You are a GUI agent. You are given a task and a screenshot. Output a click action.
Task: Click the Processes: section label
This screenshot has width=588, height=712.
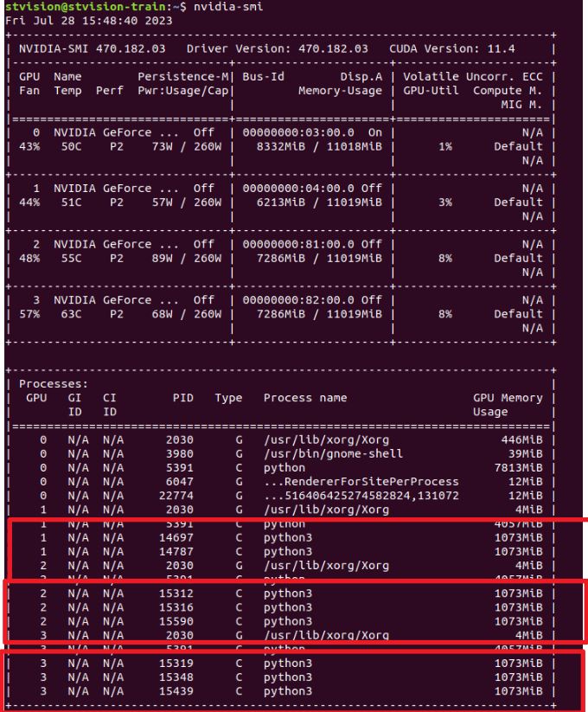(54, 384)
